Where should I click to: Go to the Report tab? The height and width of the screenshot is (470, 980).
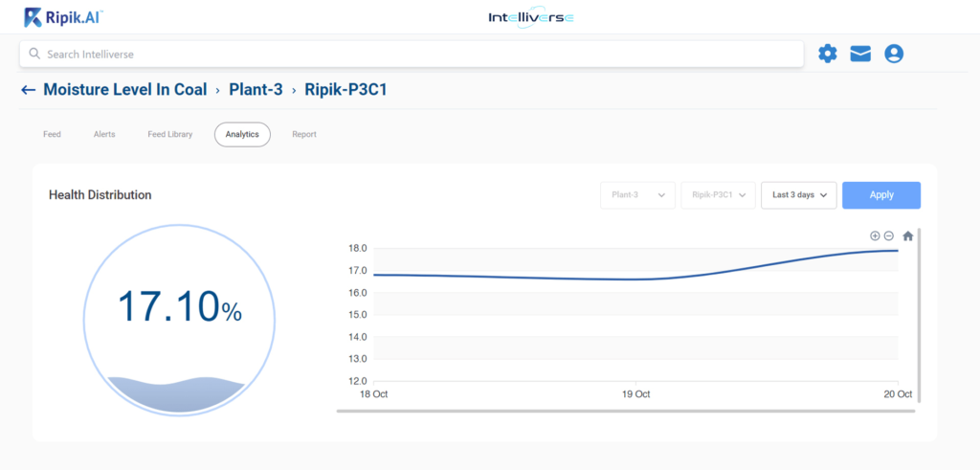(x=304, y=135)
